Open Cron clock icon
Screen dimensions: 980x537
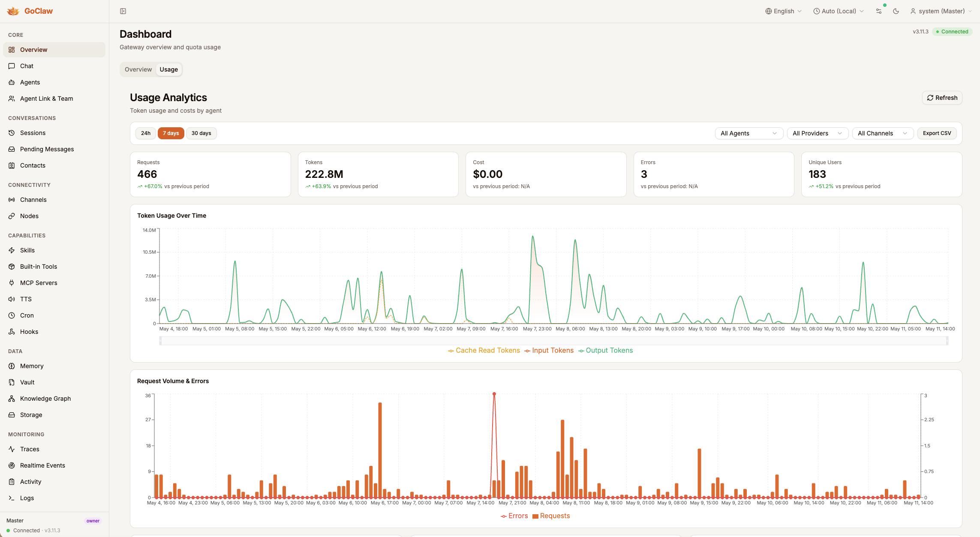[12, 315]
